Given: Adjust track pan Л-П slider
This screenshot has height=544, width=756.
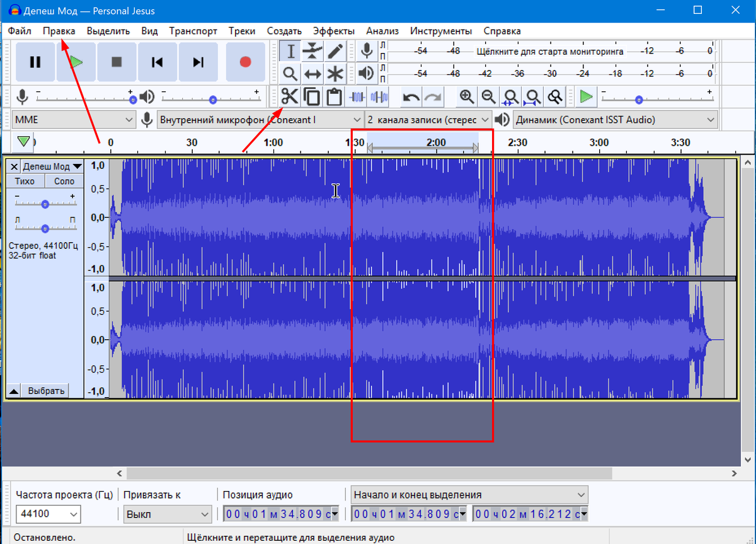Looking at the screenshot, I should pyautogui.click(x=45, y=228).
